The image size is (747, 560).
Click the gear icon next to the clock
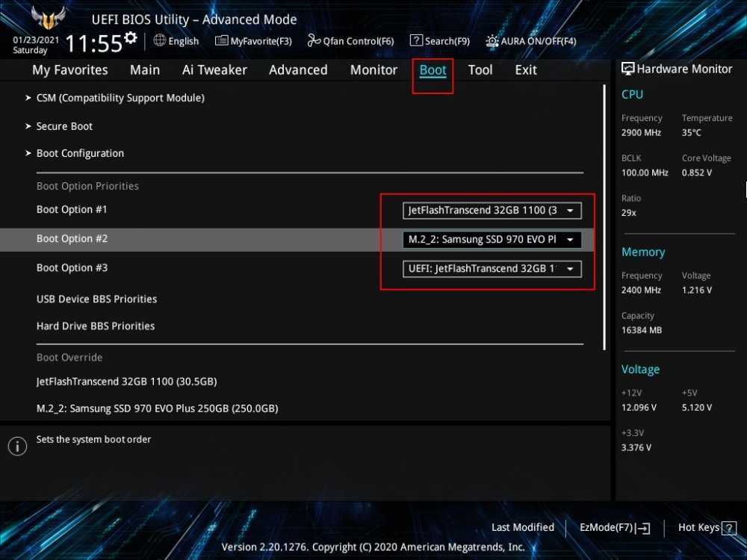[131, 38]
